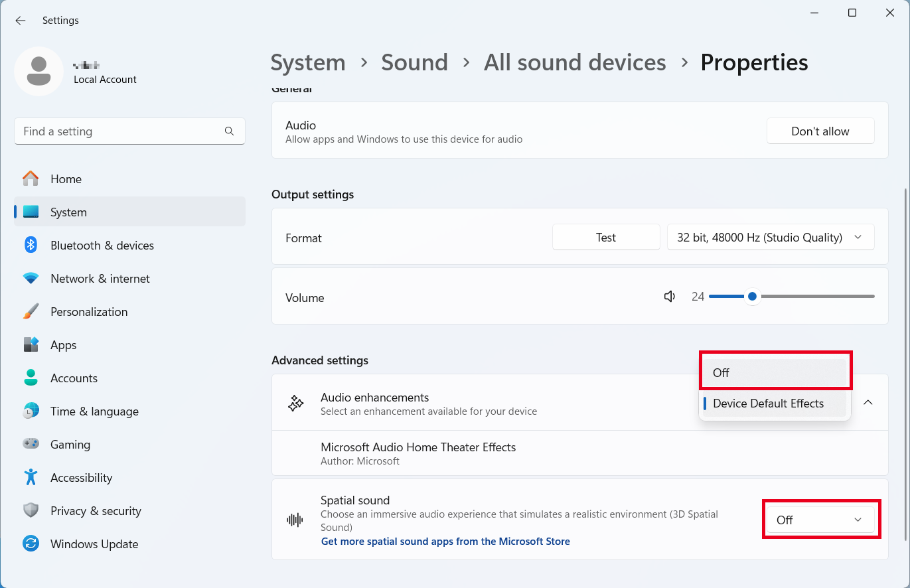910x588 pixels.
Task: Click the Gaming controller icon
Action: (31, 444)
